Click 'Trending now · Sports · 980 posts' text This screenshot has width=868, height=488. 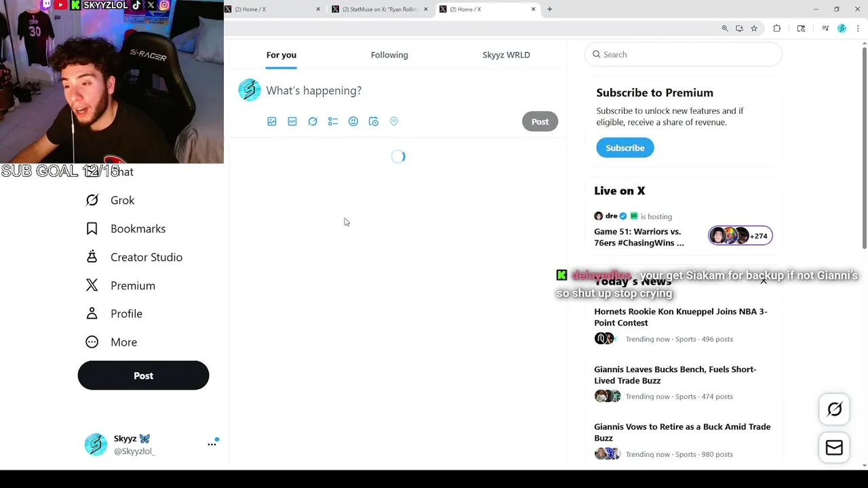pos(679,454)
